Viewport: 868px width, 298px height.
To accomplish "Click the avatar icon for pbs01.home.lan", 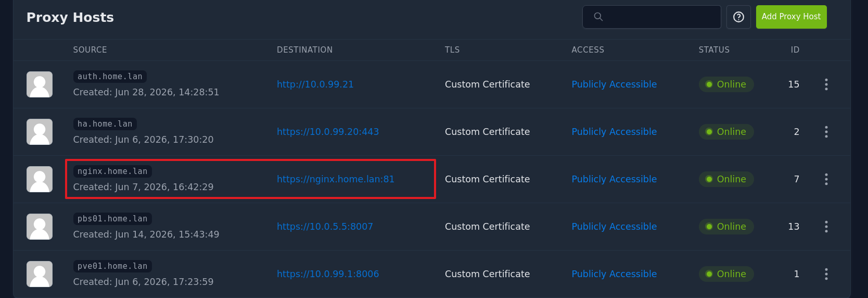I will [40, 227].
